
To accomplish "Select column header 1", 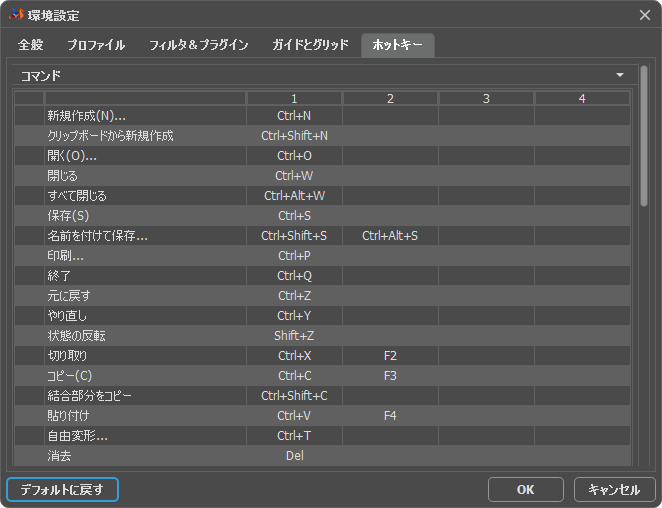I will (294, 98).
